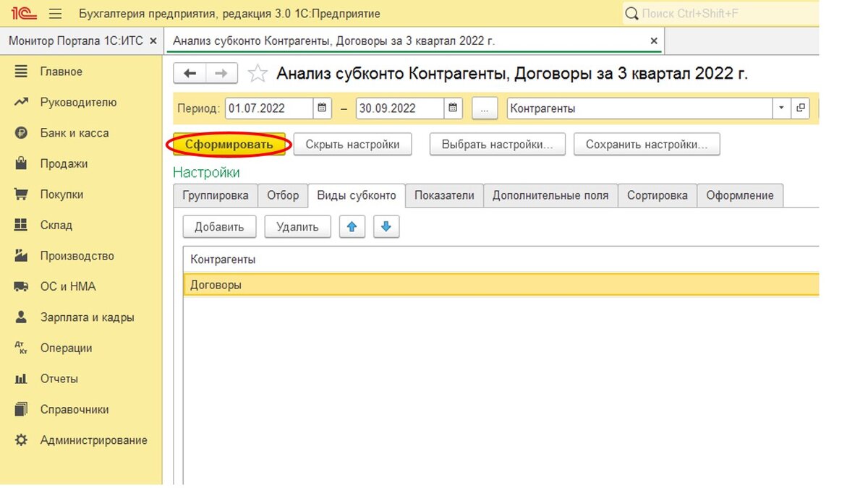Open the Отчеты section label
The height and width of the screenshot is (488, 868).
click(x=59, y=379)
